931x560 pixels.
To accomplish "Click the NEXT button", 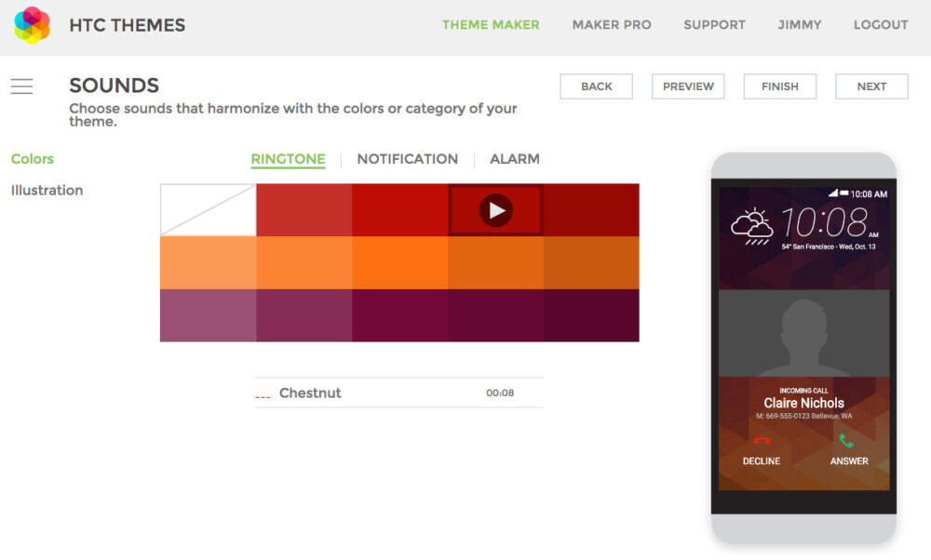I will [871, 86].
